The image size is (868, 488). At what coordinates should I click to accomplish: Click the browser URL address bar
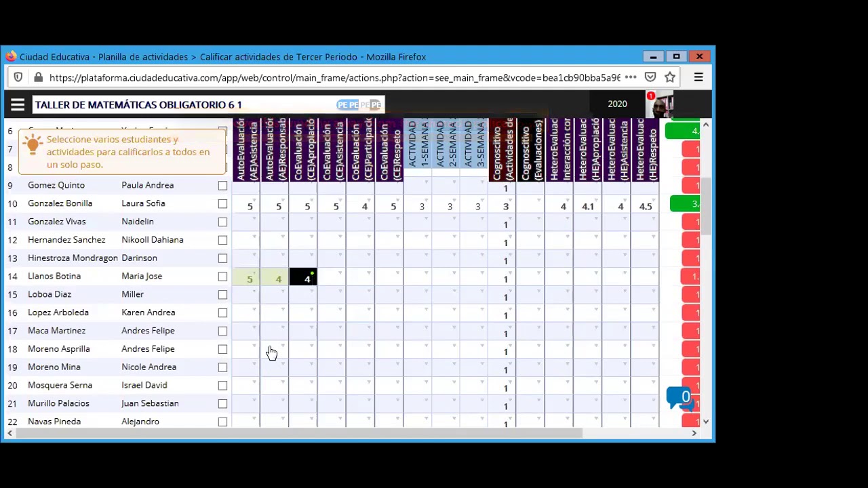(334, 77)
